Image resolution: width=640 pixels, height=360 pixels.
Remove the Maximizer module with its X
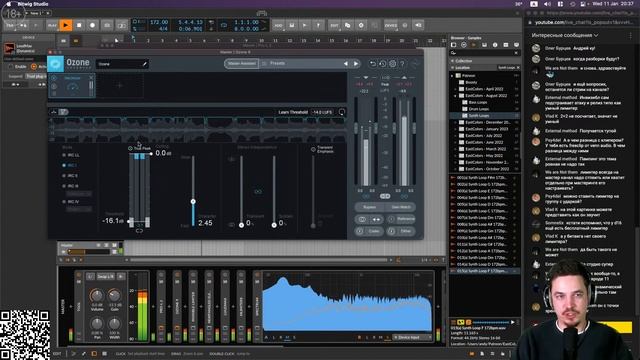(91, 78)
